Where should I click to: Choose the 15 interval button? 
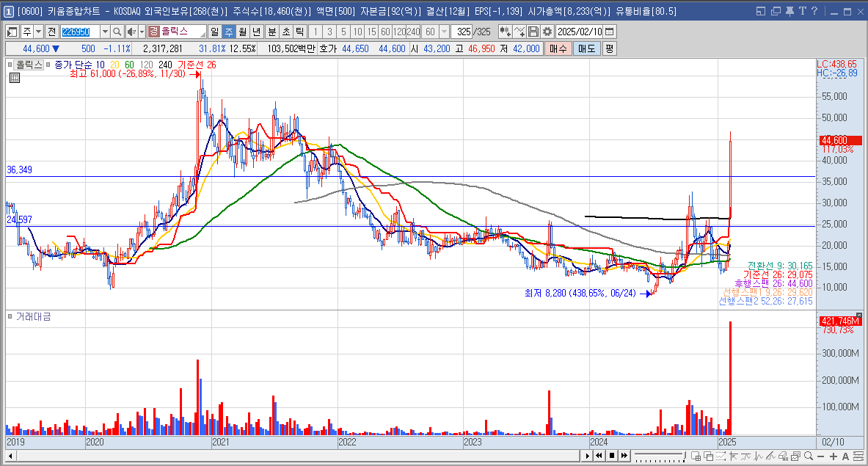pos(371,32)
